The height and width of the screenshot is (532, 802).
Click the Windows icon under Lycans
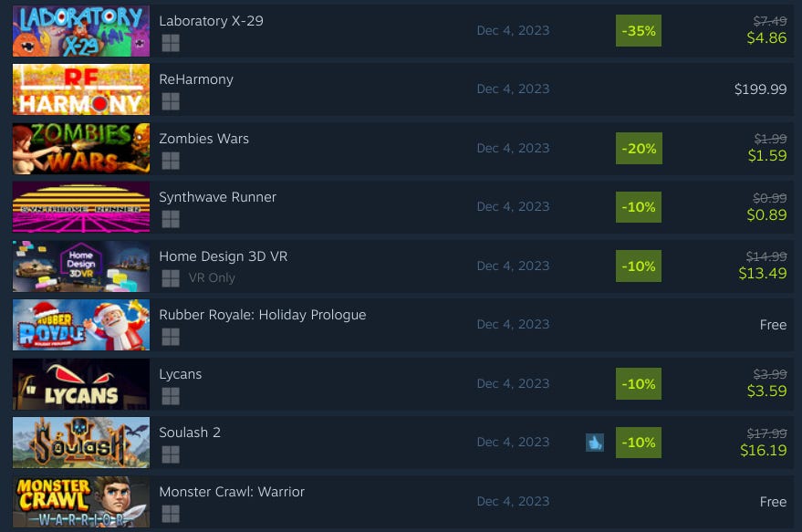coord(171,396)
